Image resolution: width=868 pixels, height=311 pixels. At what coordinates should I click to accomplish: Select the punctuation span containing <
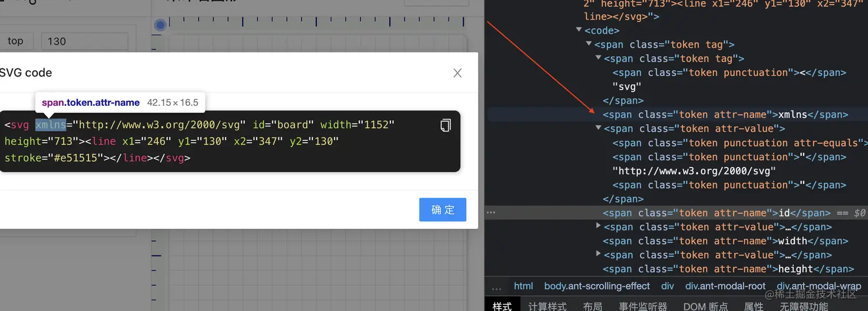click(729, 72)
